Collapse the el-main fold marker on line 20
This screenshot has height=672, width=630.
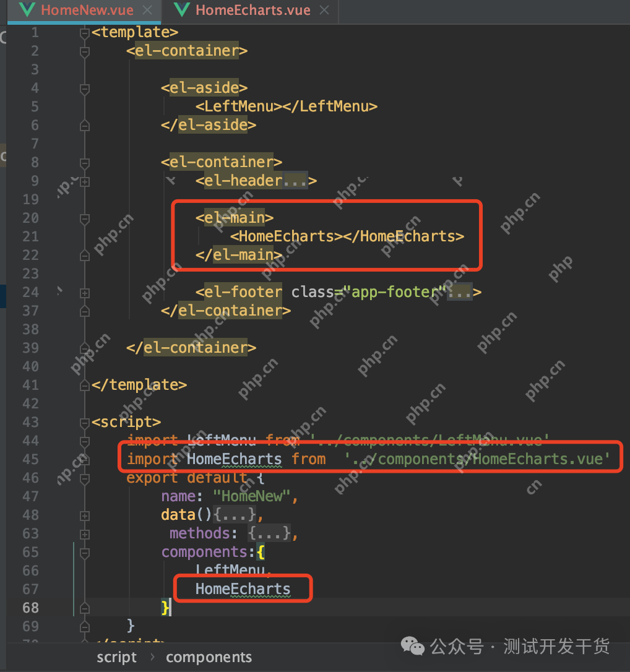pyautogui.click(x=85, y=218)
